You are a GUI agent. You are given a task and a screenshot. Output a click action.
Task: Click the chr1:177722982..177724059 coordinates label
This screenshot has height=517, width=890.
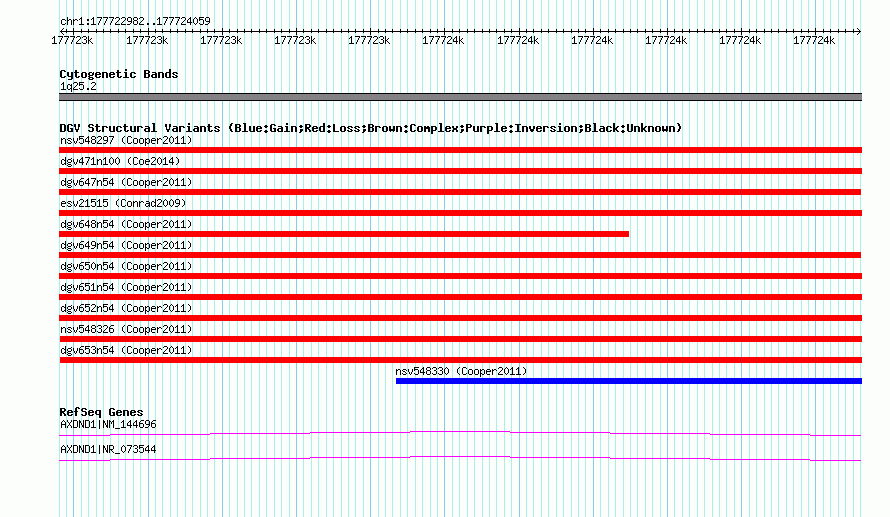[x=135, y=22]
